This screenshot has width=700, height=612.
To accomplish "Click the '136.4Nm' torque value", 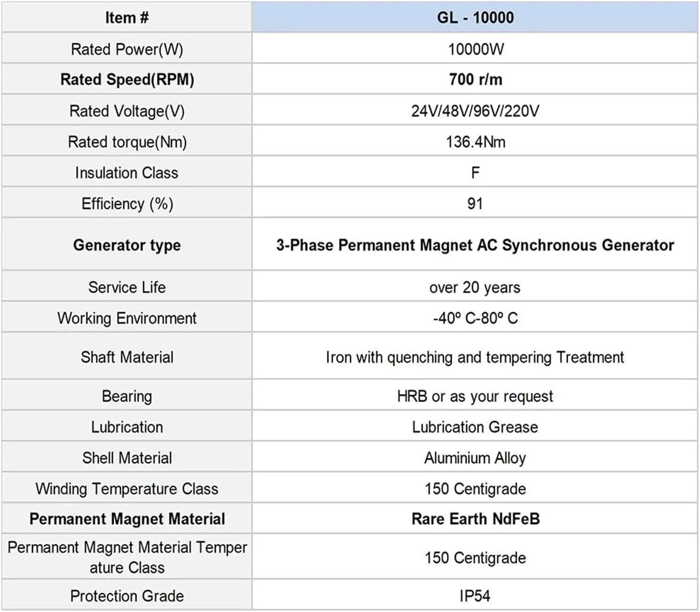I will pos(475,142).
